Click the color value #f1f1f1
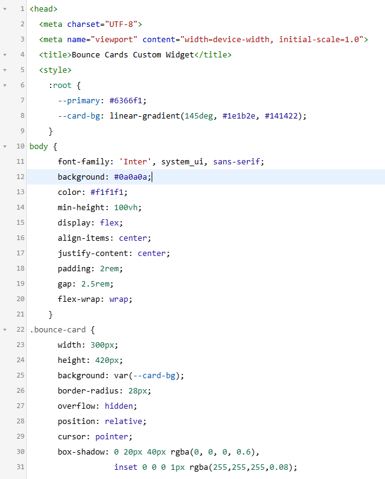This screenshot has height=479, width=385. tap(107, 192)
